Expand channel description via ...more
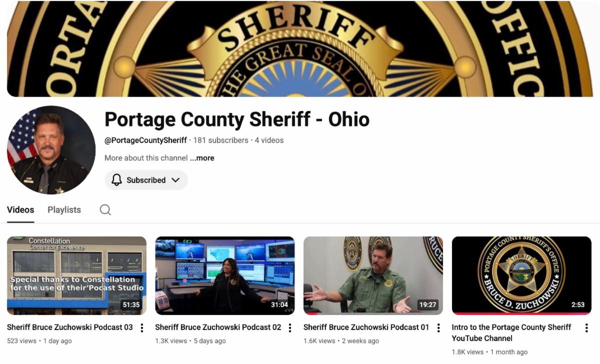This screenshot has height=364, width=600. (x=202, y=158)
